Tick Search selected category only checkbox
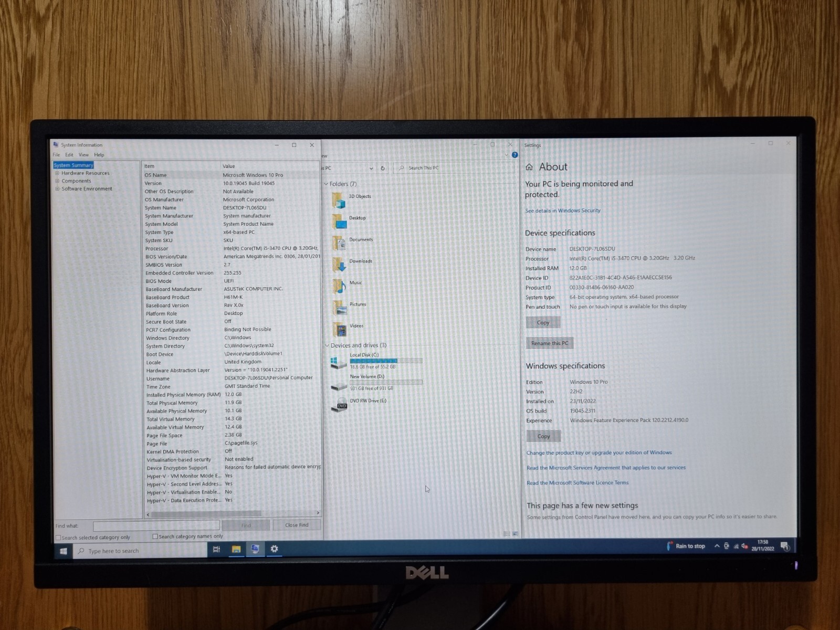 (58, 538)
